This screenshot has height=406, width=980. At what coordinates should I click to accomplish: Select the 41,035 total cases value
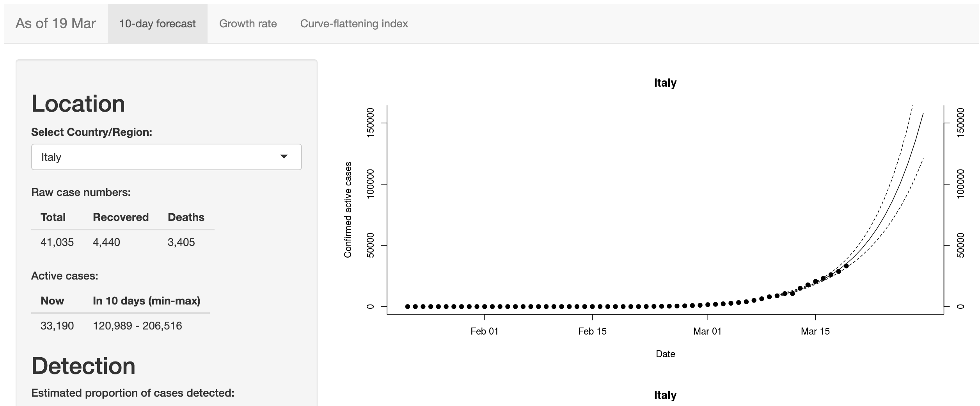tap(57, 242)
